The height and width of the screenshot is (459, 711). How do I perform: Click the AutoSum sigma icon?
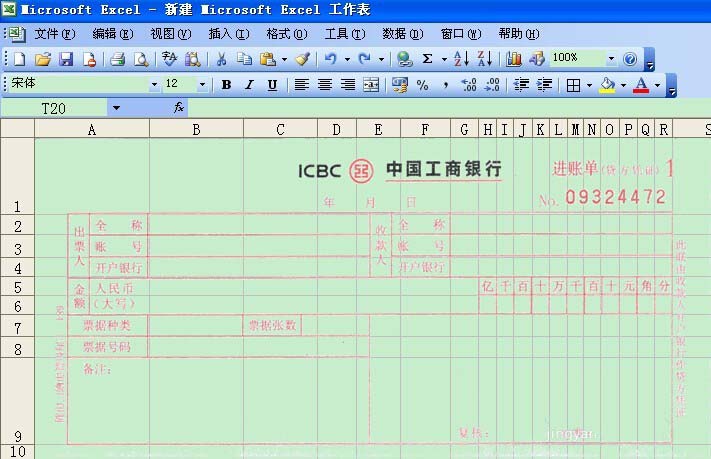tap(427, 59)
